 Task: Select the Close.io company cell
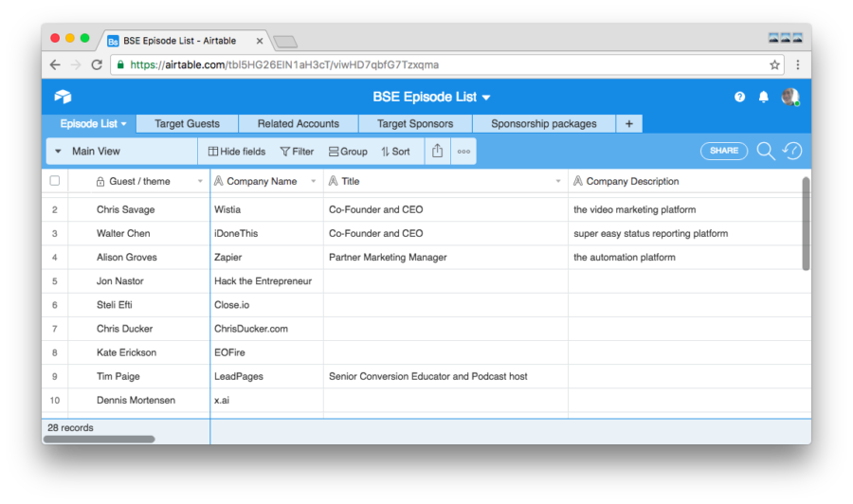pos(267,305)
